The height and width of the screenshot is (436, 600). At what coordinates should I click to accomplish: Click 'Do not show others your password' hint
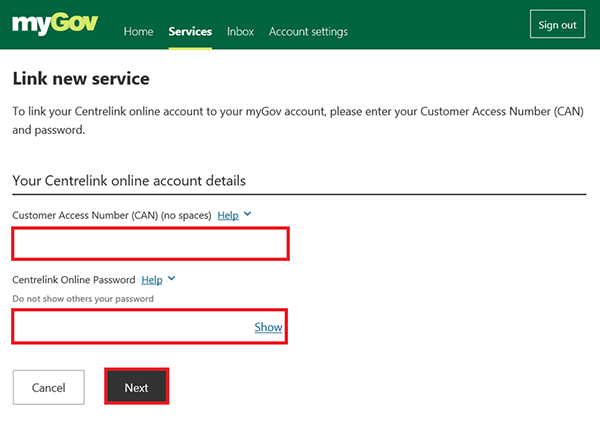(x=83, y=299)
